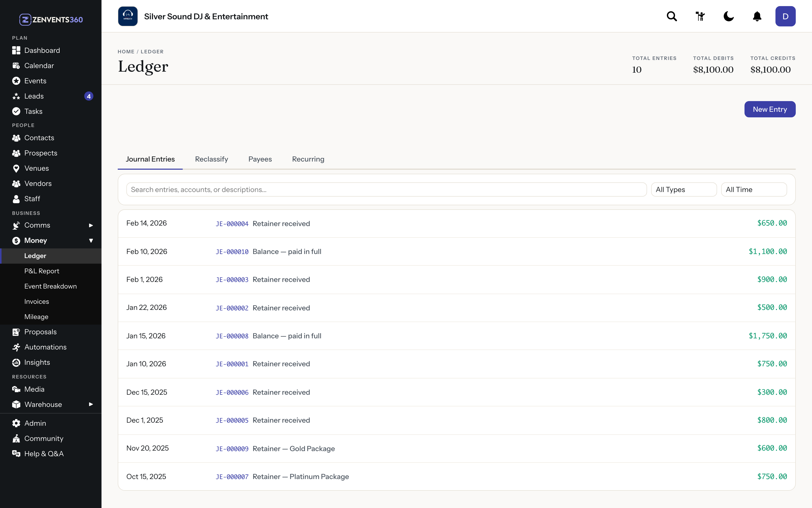Screen dimensions: 812x508
Task: Click the Zenvents360 logo
Action: coord(51,20)
